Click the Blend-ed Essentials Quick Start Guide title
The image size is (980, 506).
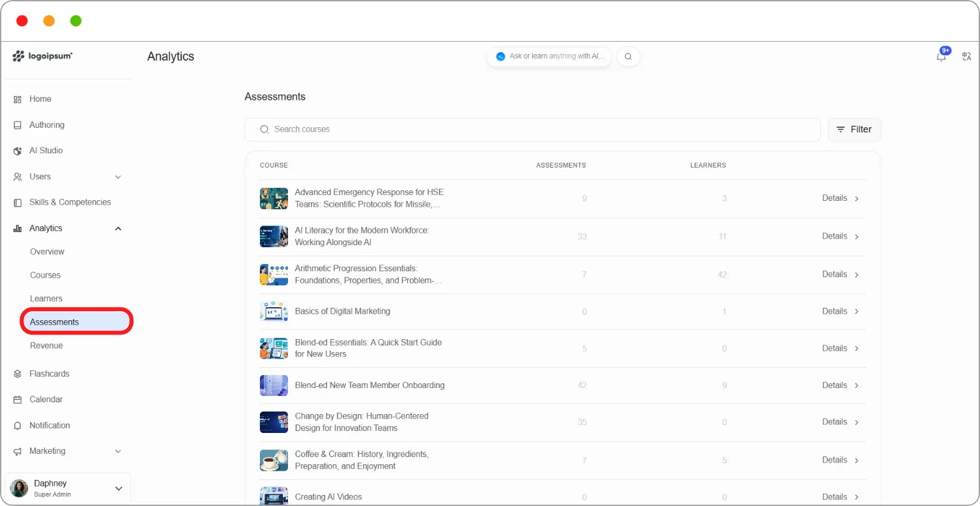(x=368, y=348)
